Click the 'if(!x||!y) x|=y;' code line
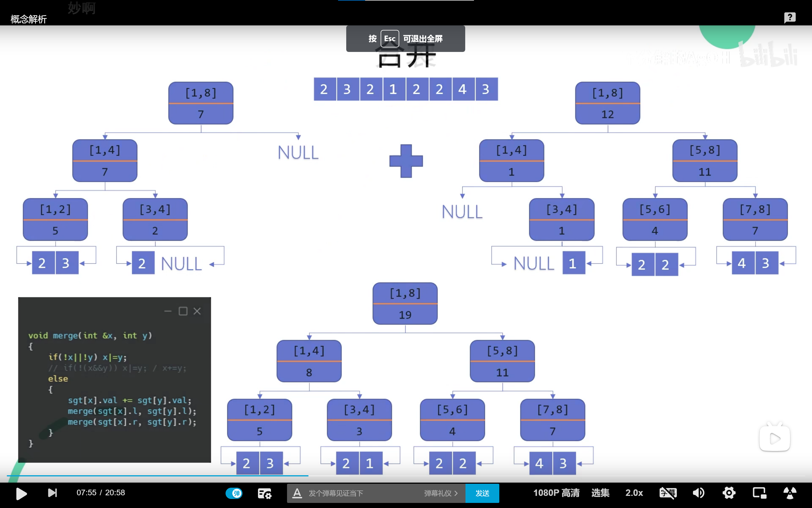This screenshot has height=508, width=812. [88, 357]
